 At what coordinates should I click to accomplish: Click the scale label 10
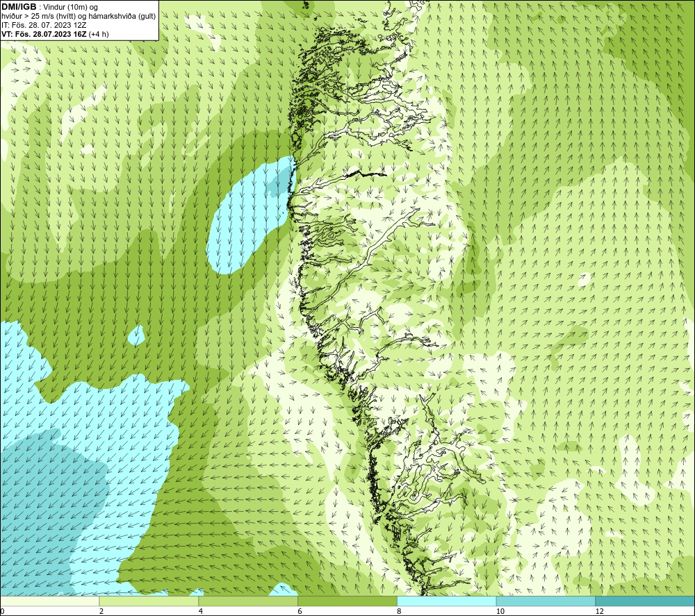coord(500,611)
